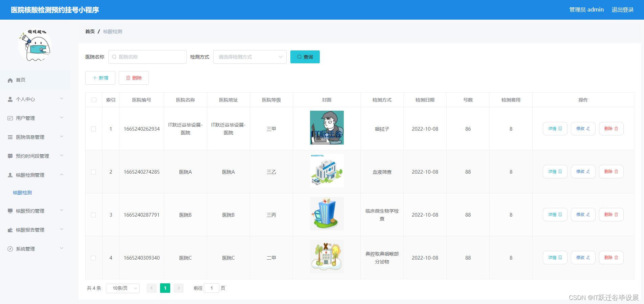View 详情 for 医院A row
The height and width of the screenshot is (304, 644).
(555, 172)
